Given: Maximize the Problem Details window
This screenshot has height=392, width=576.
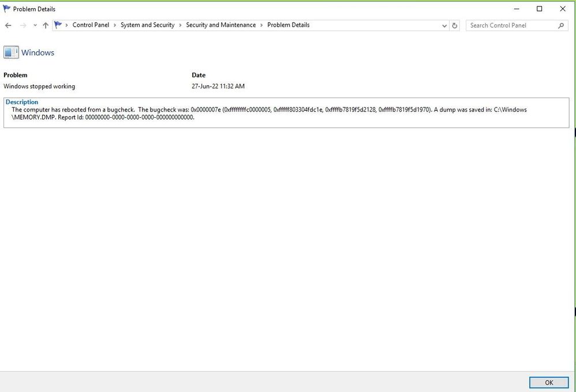Looking at the screenshot, I should point(539,9).
